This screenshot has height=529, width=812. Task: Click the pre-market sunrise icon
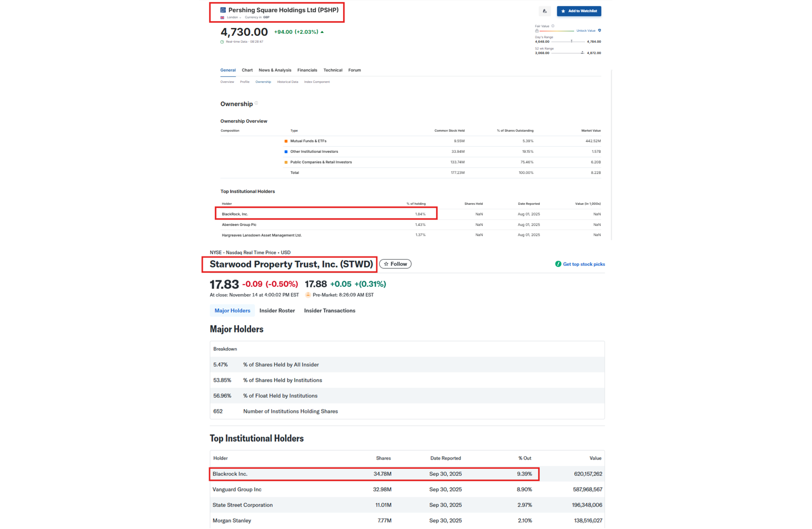(308, 295)
